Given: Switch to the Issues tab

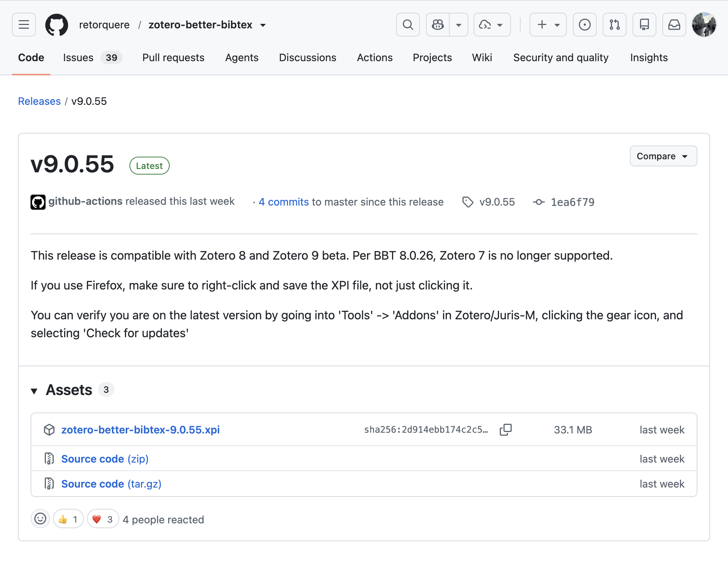Looking at the screenshot, I should pyautogui.click(x=93, y=57).
